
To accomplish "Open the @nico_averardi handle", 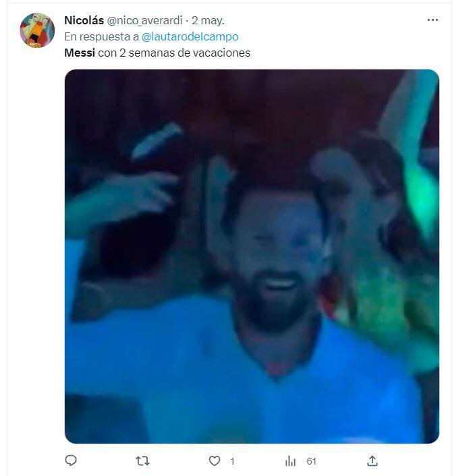I will 144,21.
